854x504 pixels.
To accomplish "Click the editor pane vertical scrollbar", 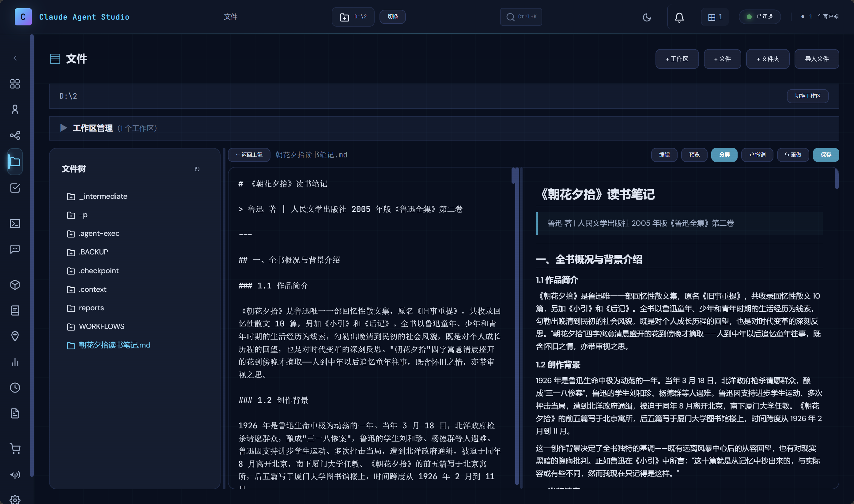I will coord(513,176).
